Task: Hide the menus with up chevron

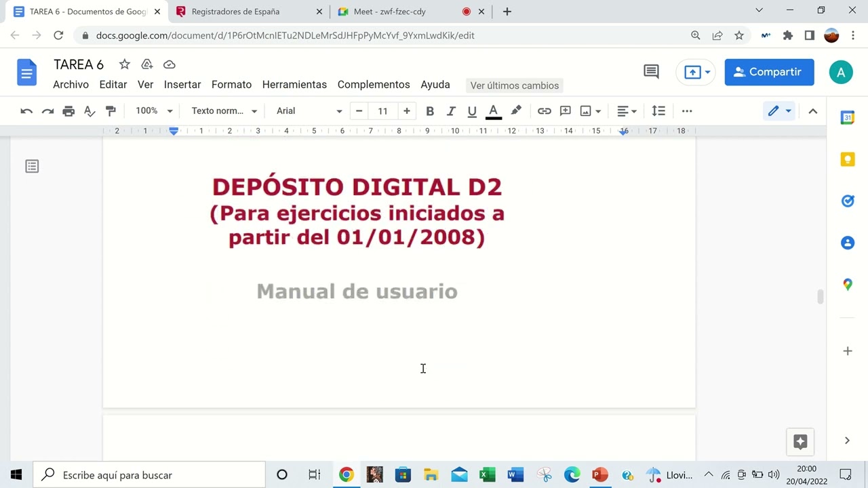Action: [x=813, y=111]
